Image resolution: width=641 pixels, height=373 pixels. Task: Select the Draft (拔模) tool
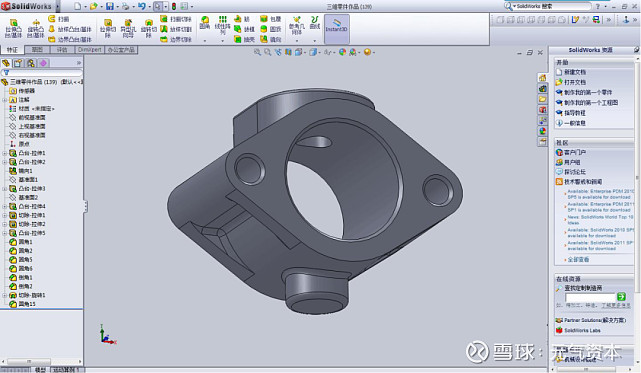tap(244, 29)
